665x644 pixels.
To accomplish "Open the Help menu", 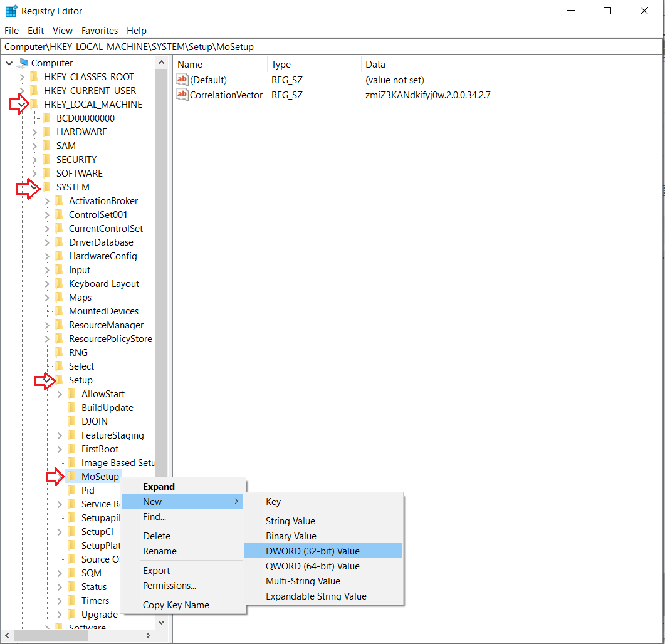I will (x=137, y=31).
